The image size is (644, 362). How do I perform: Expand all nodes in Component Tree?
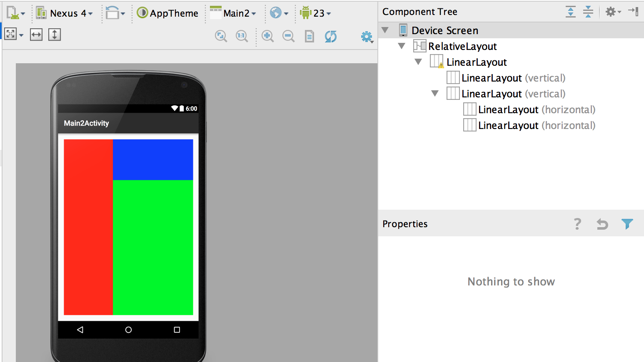click(570, 12)
